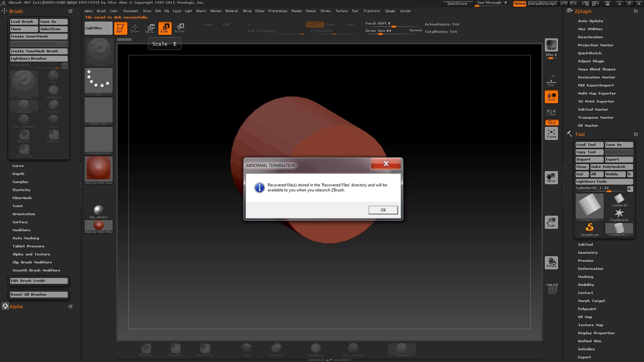
Task: Select MaskPen brush in bottom shelf
Action: tap(146, 350)
